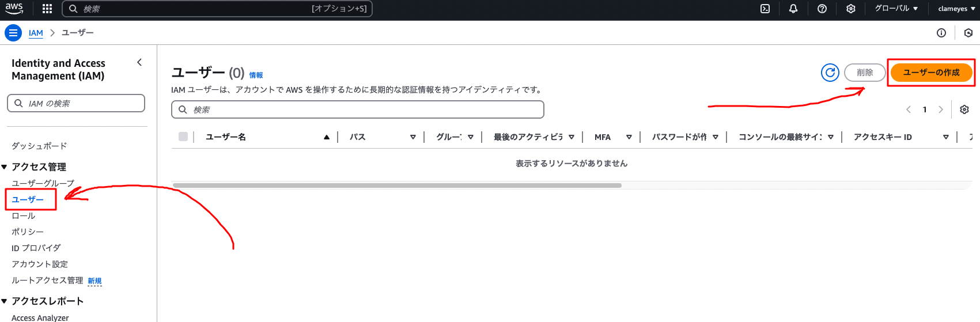Open Access Analyzer in sidebar
Viewport: 980px width, 322px height.
coord(40,317)
